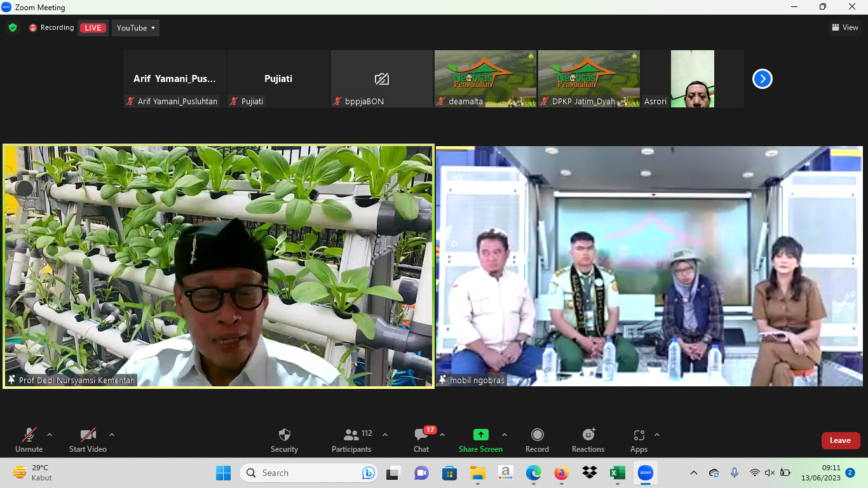This screenshot has width=868, height=488.
Task: Open the View layout menu
Action: click(844, 27)
